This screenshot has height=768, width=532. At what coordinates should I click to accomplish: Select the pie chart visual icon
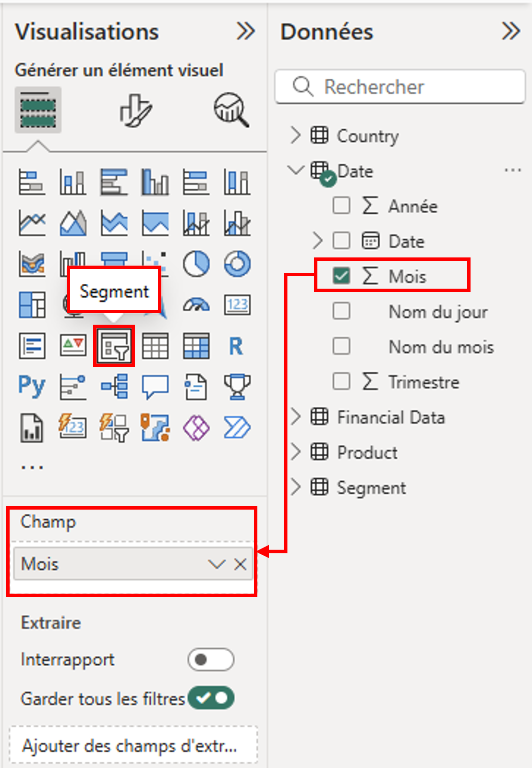click(x=196, y=264)
